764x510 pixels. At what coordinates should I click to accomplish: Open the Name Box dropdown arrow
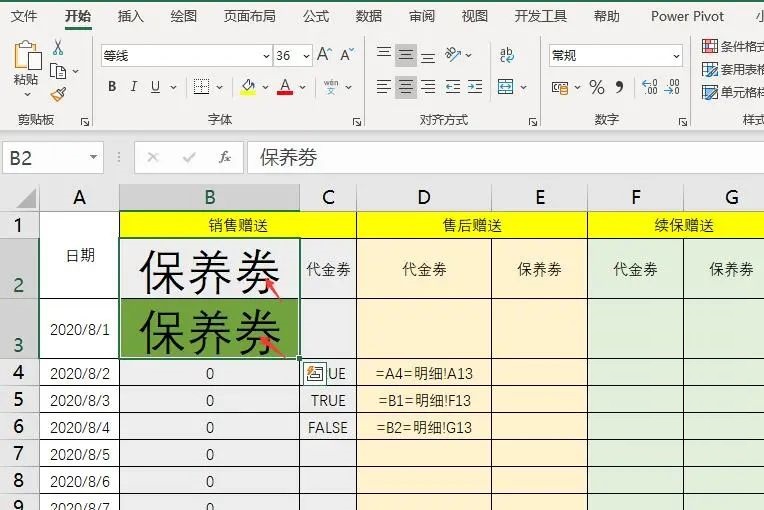tap(93, 157)
